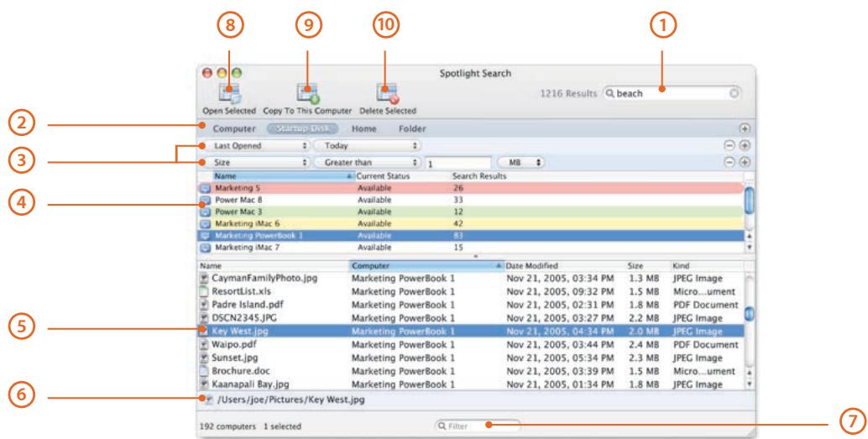Viewport: 868px width, 439px height.
Task: Click the search magnifier in beach field
Action: point(610,93)
